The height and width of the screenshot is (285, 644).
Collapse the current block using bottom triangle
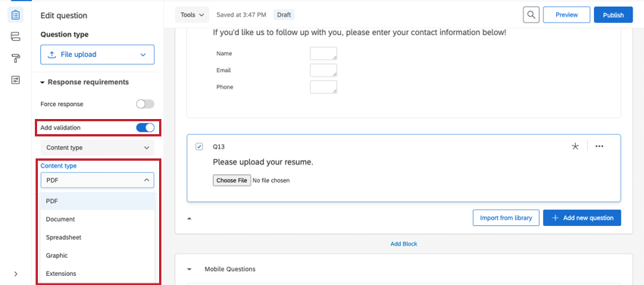coord(189,218)
